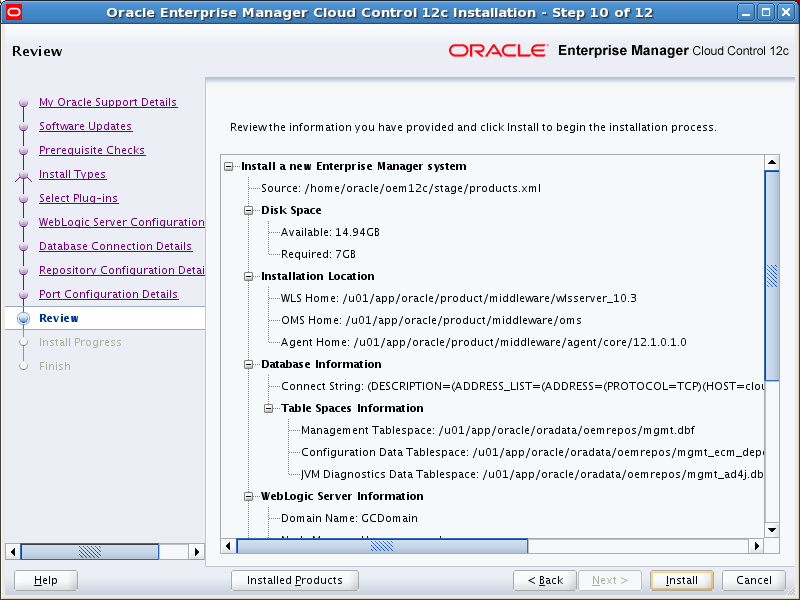Select the Disk Space heading text

pyautogui.click(x=291, y=210)
